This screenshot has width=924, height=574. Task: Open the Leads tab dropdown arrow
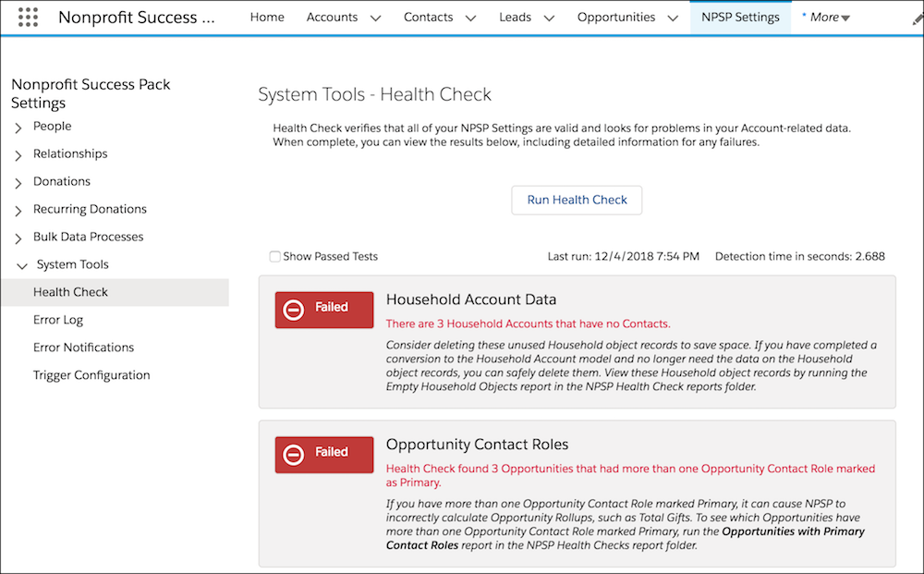coord(549,18)
